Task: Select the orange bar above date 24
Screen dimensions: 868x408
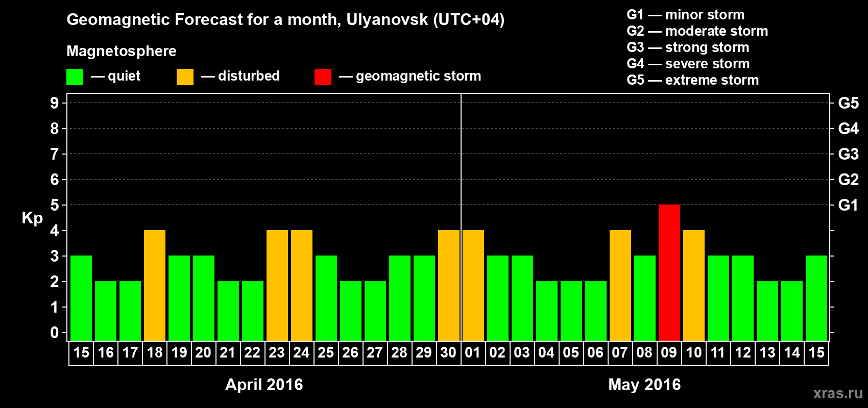Action: pos(302,285)
